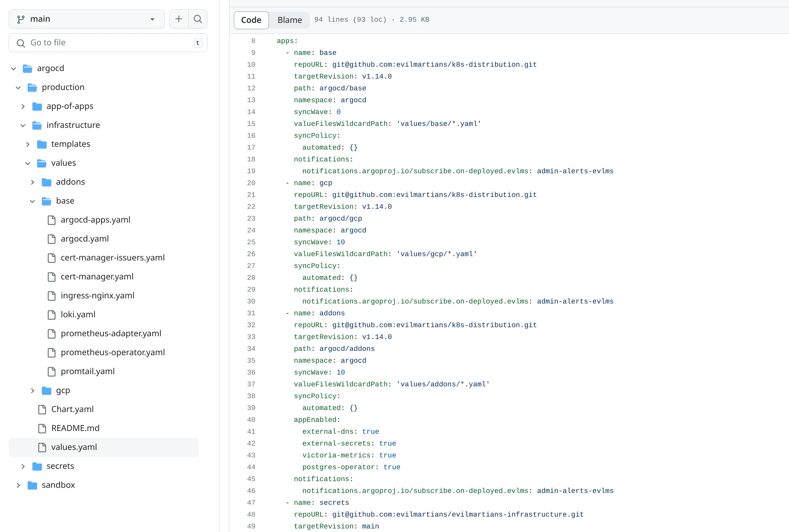The height and width of the screenshot is (532, 789).
Task: Click the secrets folder icon
Action: 37,466
